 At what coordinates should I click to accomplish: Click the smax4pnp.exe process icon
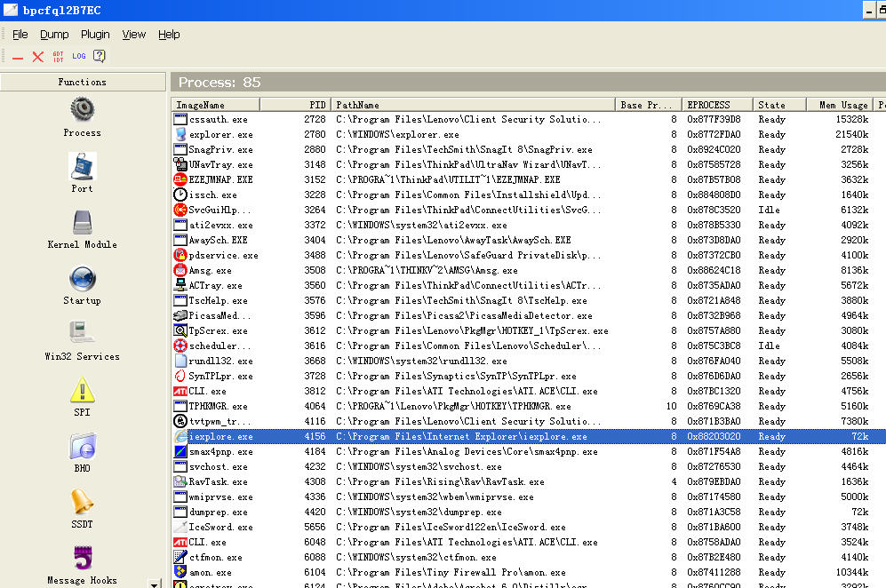[180, 451]
